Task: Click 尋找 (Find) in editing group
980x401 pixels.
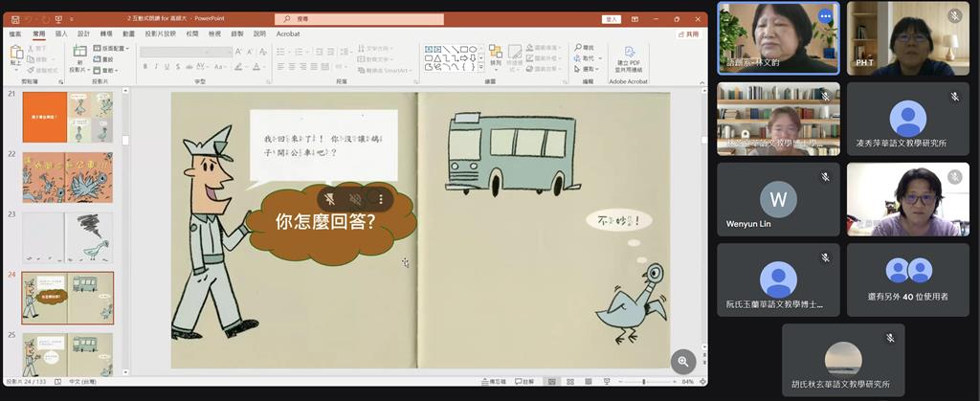Action: coord(585,48)
